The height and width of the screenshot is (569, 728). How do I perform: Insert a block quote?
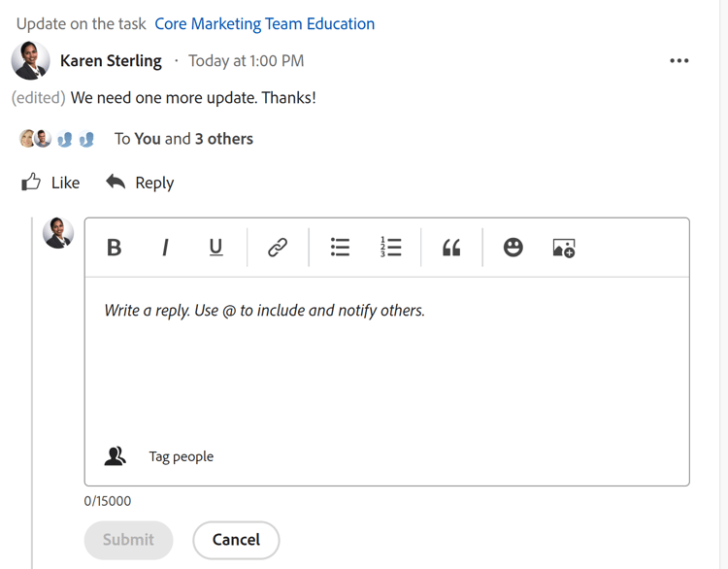pos(451,248)
